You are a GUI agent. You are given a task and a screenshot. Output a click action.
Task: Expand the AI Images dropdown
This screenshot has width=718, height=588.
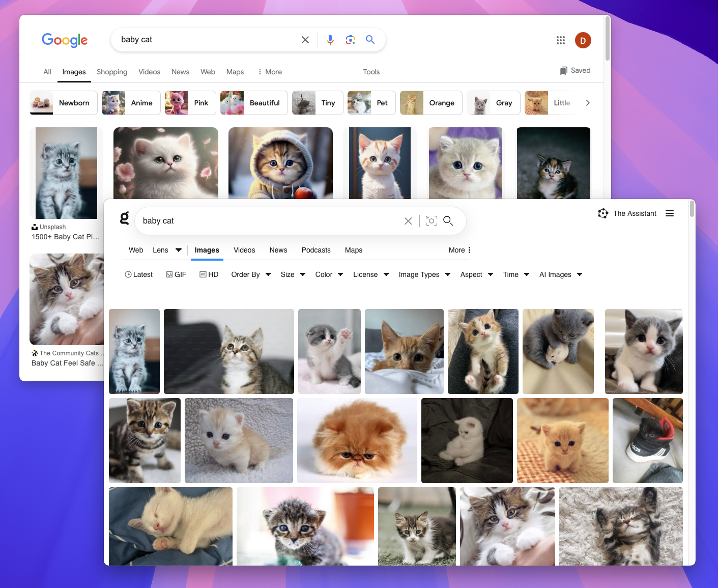click(x=560, y=274)
